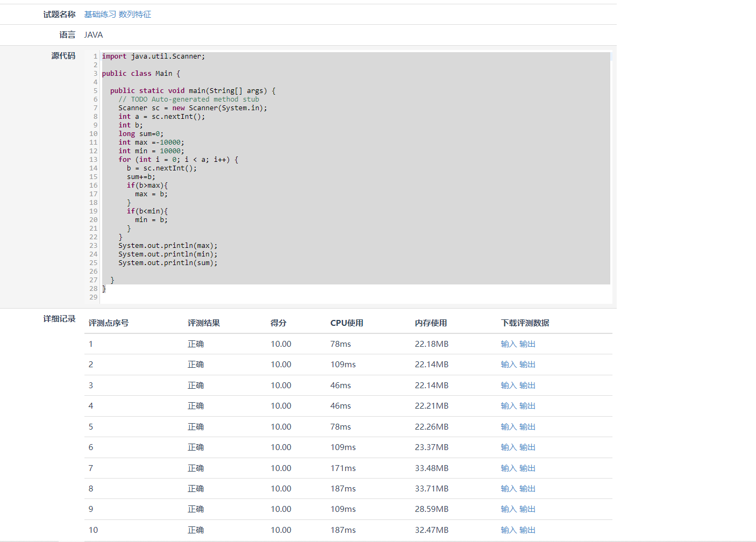
Task: Open 输入 file for test point 2
Action: pos(508,365)
